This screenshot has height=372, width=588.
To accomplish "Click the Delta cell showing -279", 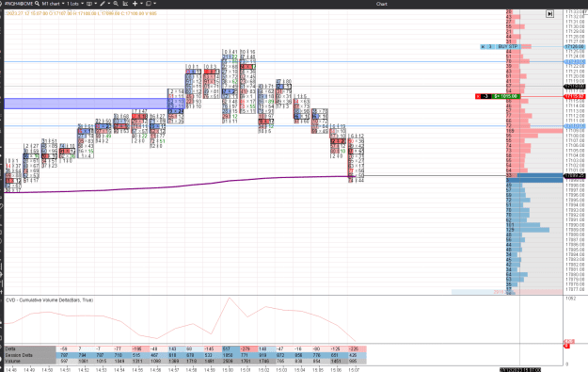I will click(x=248, y=348).
